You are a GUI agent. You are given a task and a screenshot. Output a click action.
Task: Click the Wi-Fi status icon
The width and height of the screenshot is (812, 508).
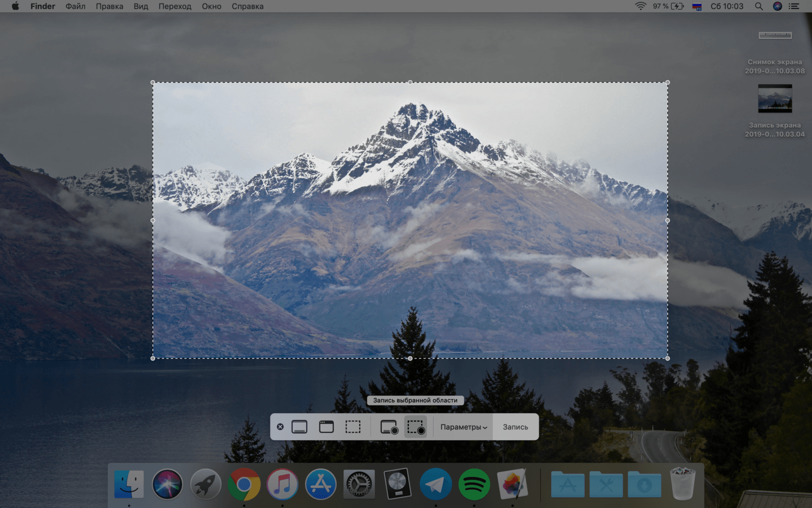click(x=641, y=6)
